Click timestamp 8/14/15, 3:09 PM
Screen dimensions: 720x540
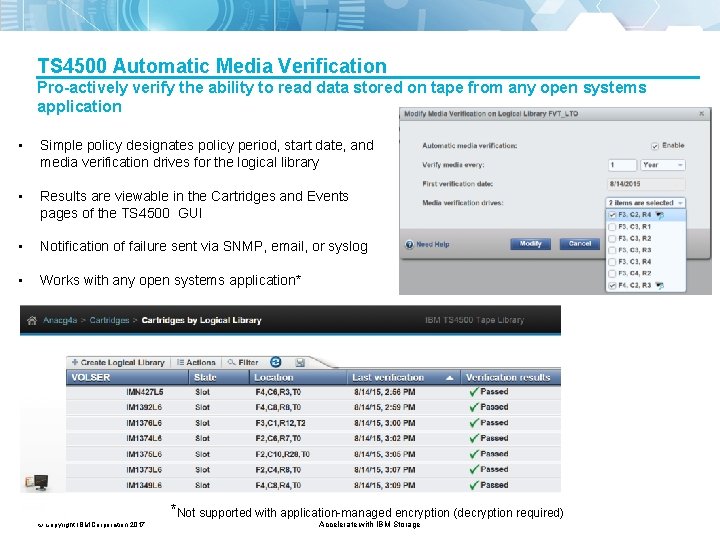click(x=384, y=485)
